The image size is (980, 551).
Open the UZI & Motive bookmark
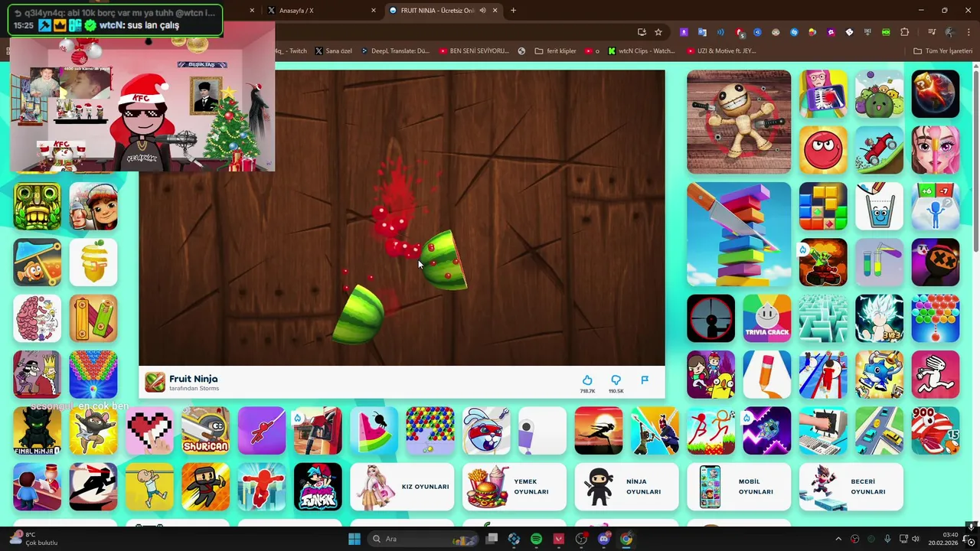click(x=720, y=51)
